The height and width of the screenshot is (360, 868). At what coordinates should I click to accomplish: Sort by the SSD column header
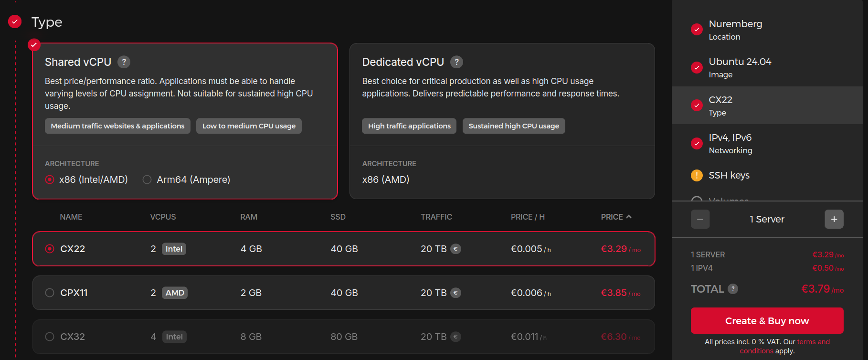tap(338, 217)
